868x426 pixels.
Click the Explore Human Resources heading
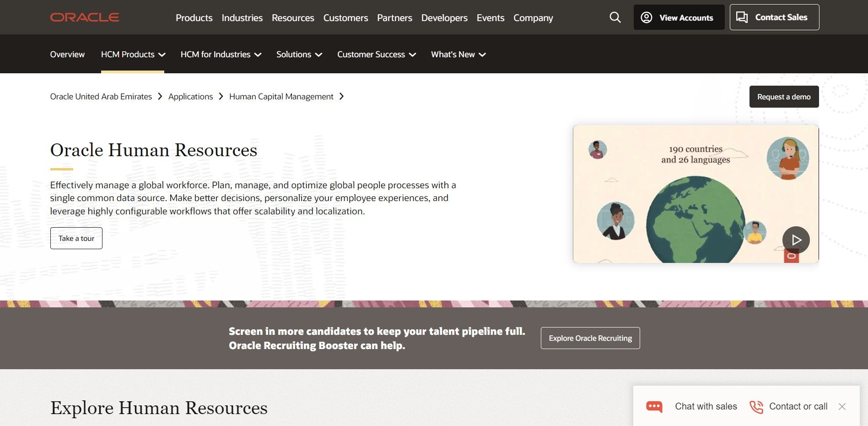tap(159, 408)
